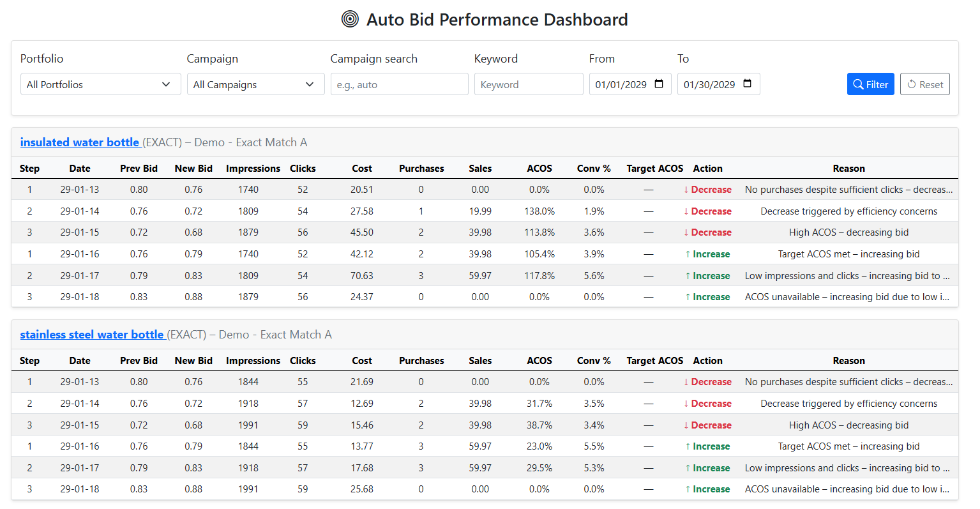Click the bullseye target icon in the dashboard title
This screenshot has height=509, width=980.
pyautogui.click(x=350, y=20)
